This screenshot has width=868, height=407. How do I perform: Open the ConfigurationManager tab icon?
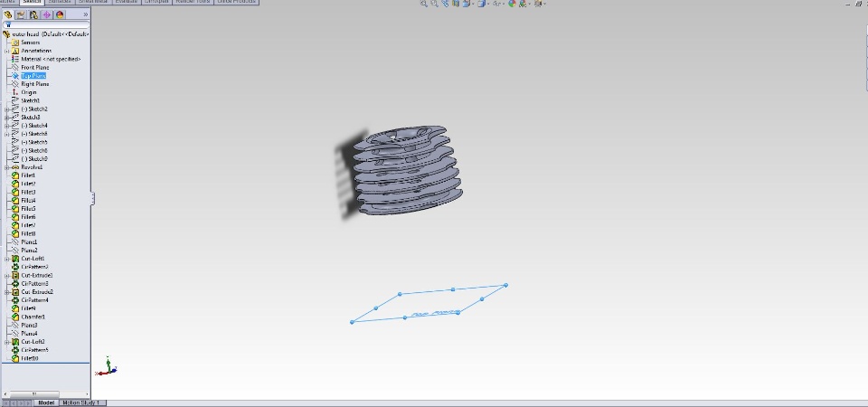pos(33,15)
